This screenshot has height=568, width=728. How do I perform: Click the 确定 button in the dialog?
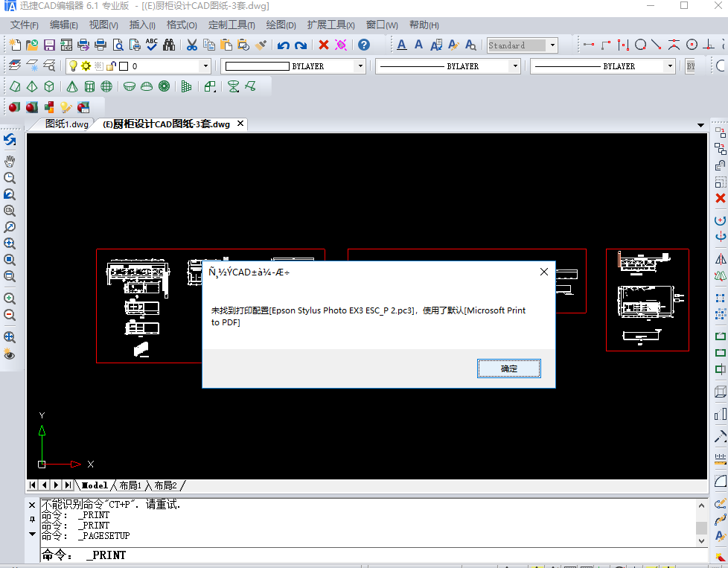(509, 368)
